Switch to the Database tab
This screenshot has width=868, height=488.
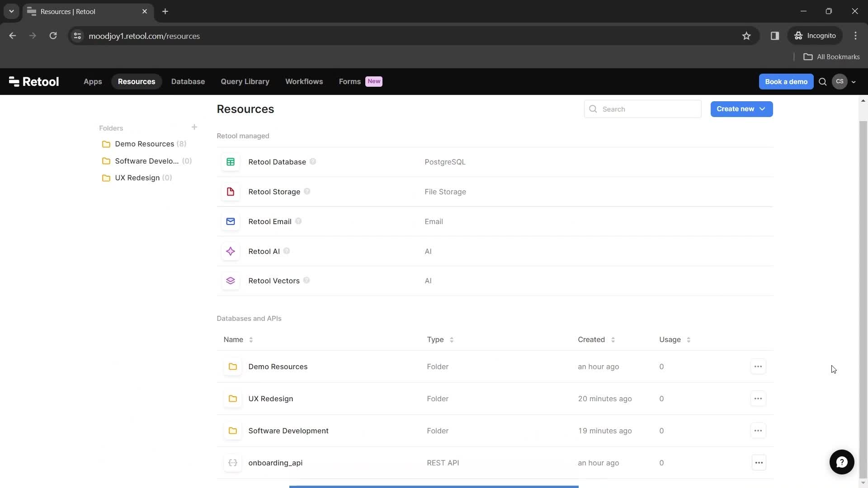click(x=188, y=81)
